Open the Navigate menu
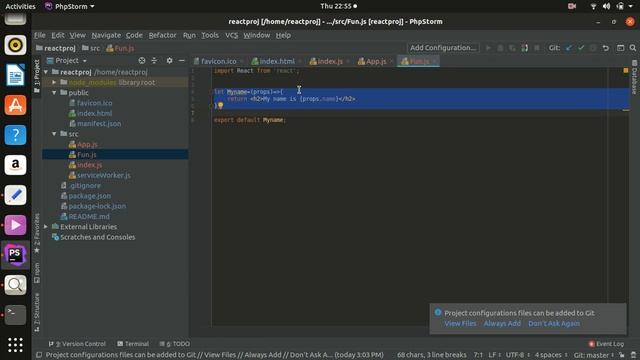Image resolution: width=640 pixels, height=360 pixels. pyautogui.click(x=106, y=35)
